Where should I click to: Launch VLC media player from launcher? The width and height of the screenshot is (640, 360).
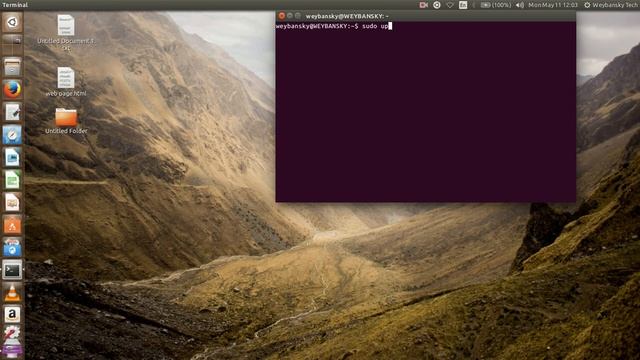[12, 292]
